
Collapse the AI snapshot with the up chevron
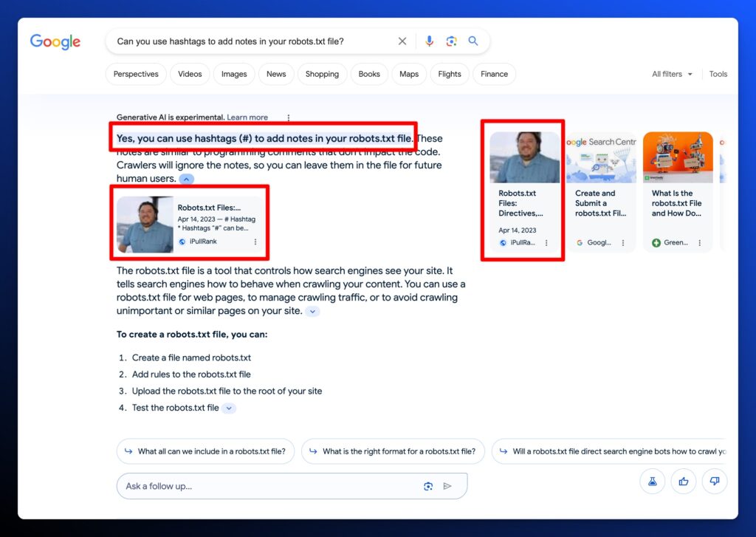pos(187,178)
